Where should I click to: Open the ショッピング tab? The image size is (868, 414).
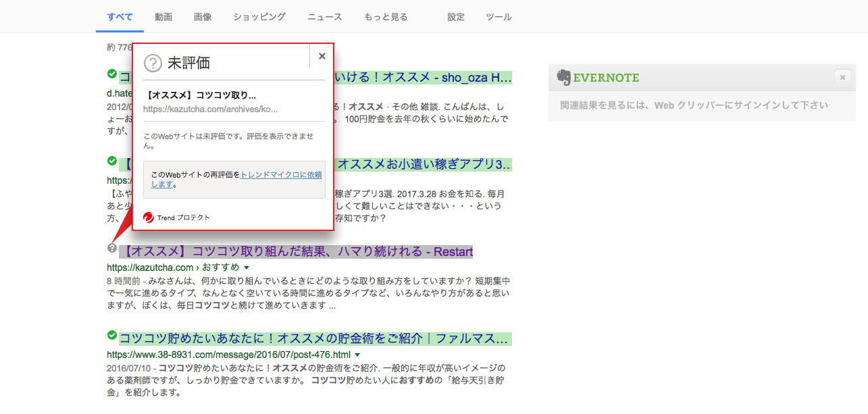259,17
